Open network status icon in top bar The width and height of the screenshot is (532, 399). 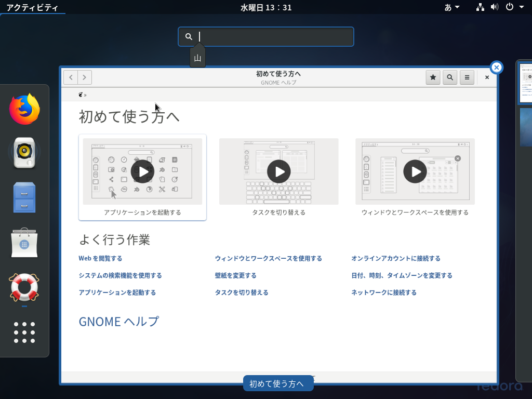[x=480, y=7]
